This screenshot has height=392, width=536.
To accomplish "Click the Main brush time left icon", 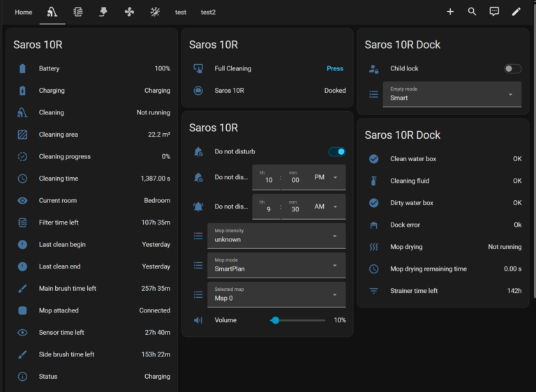I will pyautogui.click(x=22, y=289).
